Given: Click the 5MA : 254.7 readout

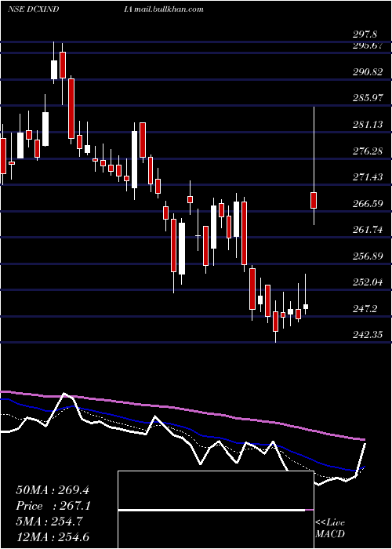Looking at the screenshot, I should [x=49, y=522].
